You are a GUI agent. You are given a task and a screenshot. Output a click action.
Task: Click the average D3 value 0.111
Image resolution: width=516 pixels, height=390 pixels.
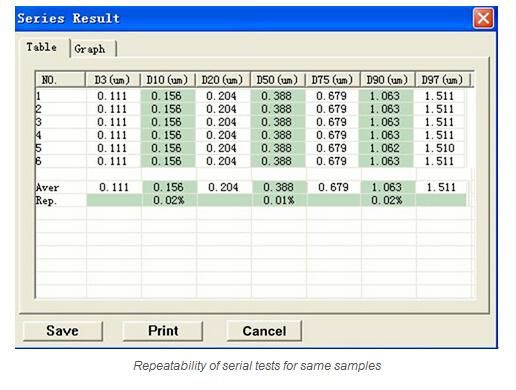(x=114, y=187)
